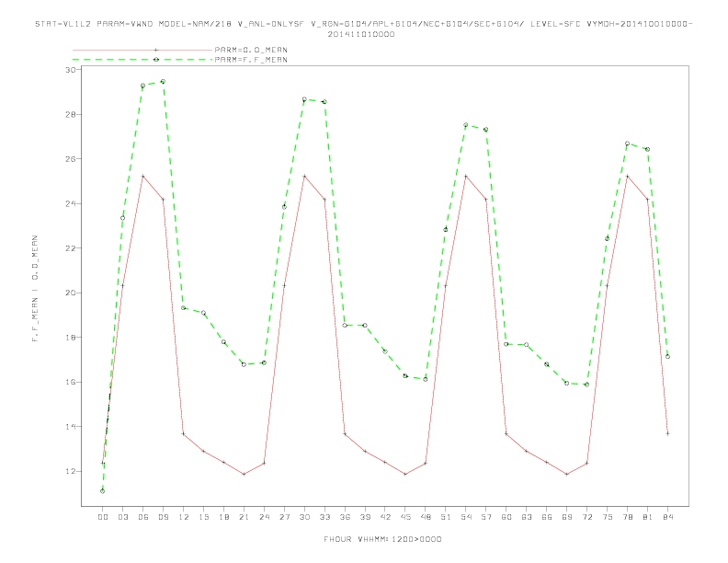Click y-axis tick label 12
Viewport: 728px width, 563px height.
70,471
